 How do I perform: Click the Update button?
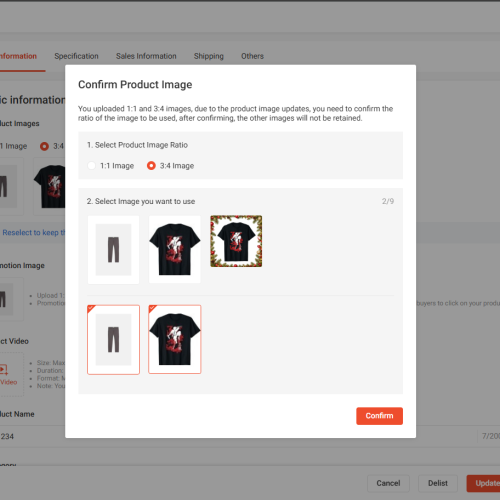pos(484,483)
